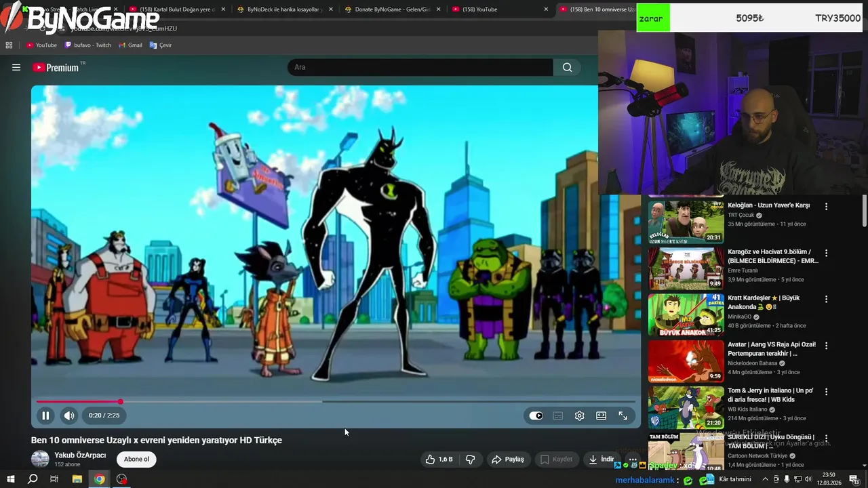The width and height of the screenshot is (868, 488).
Task: Open Karagöz ve Hacivat 9.bölüm video title
Action: click(773, 256)
